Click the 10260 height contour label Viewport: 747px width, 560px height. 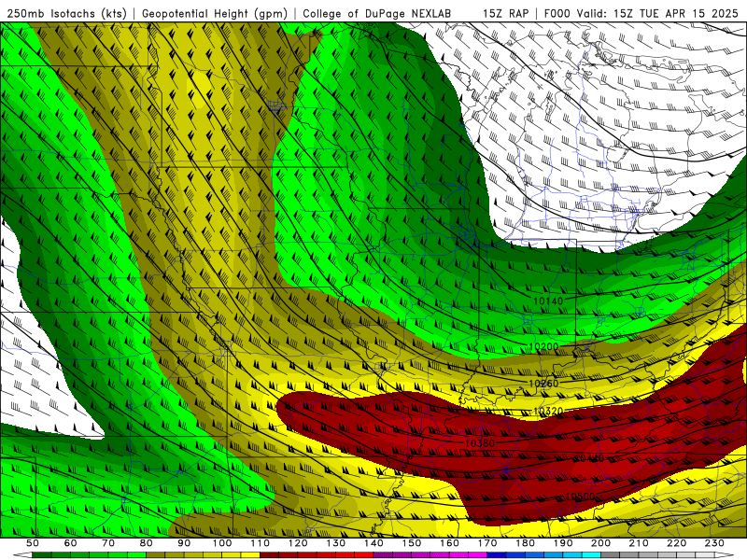coord(543,383)
